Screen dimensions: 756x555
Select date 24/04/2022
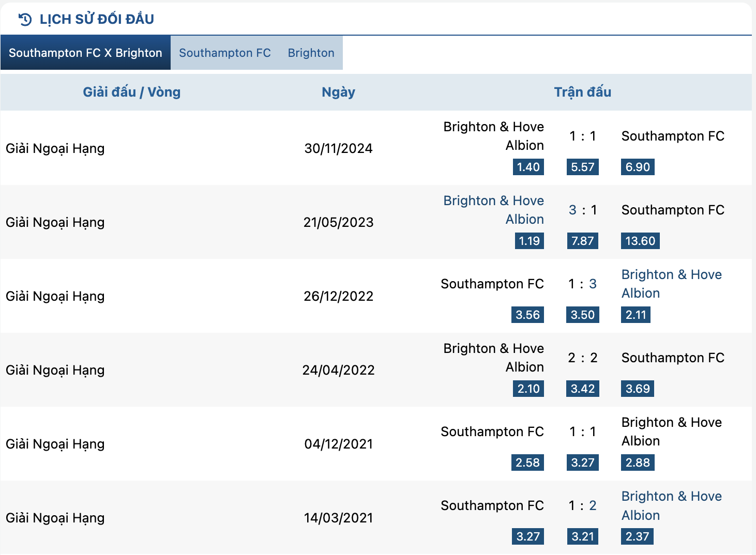pyautogui.click(x=339, y=370)
